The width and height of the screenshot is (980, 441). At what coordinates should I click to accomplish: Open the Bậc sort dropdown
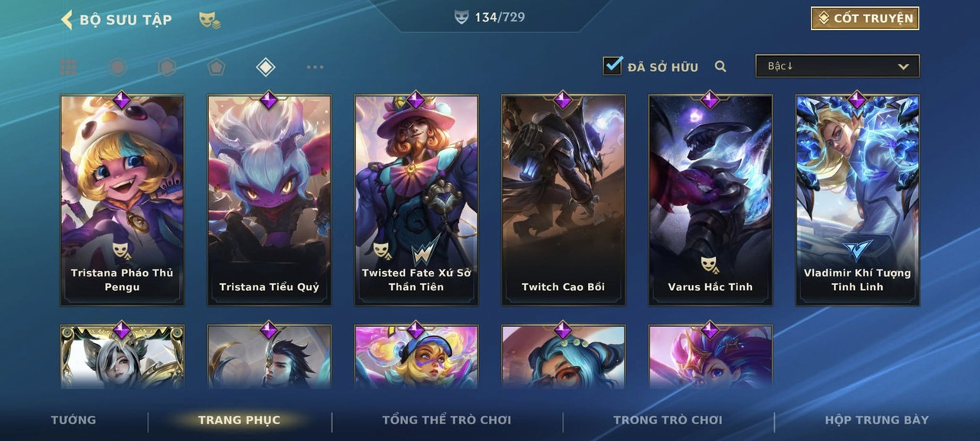click(838, 66)
